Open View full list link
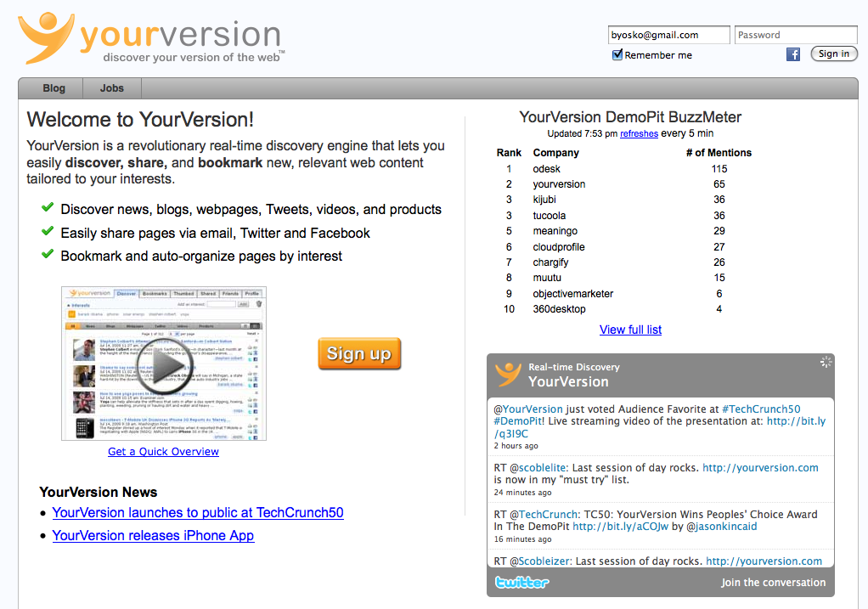Viewport: 868px width, 609px height. click(630, 330)
